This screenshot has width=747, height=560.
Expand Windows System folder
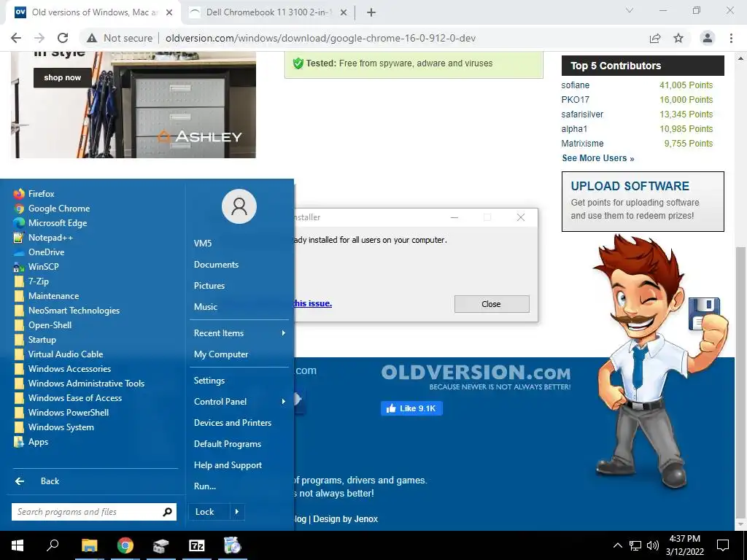pos(54,427)
